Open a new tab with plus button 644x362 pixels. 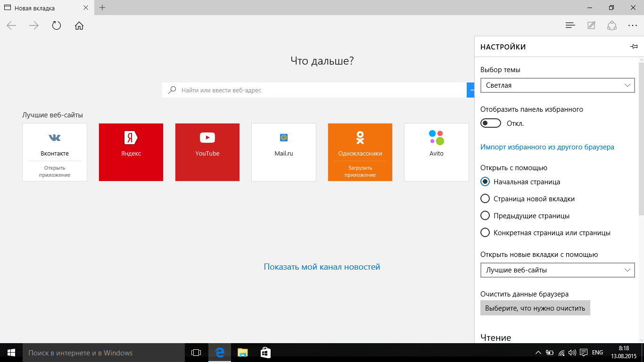pos(102,8)
